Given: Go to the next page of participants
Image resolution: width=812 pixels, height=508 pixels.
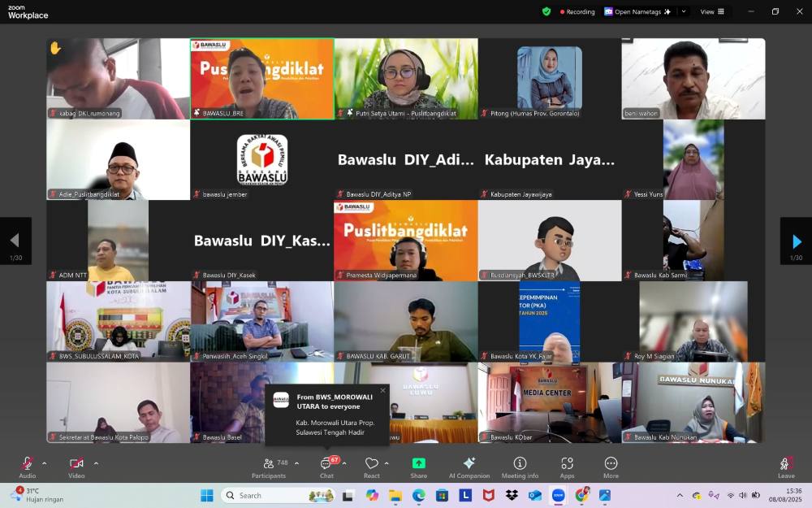Looking at the screenshot, I should coord(796,241).
